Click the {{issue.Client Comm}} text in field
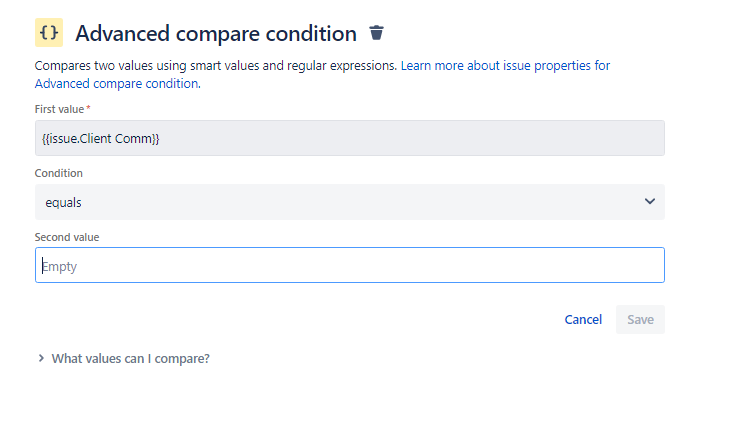Screen dimensions: 737x428 tap(101, 139)
